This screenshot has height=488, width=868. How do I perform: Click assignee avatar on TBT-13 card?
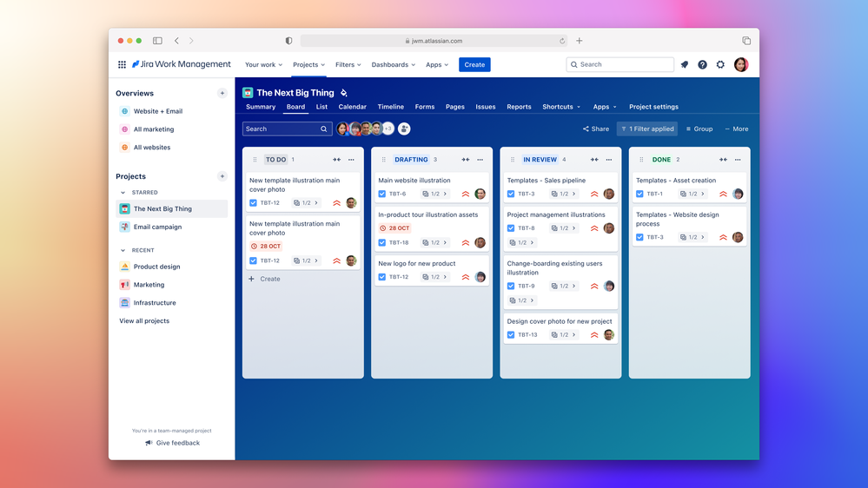pyautogui.click(x=609, y=334)
